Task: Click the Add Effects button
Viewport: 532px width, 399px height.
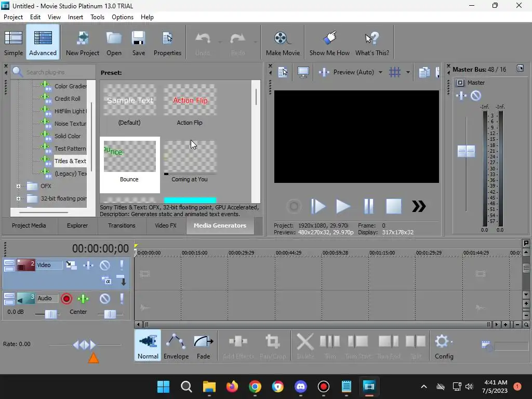Action: 238,346
